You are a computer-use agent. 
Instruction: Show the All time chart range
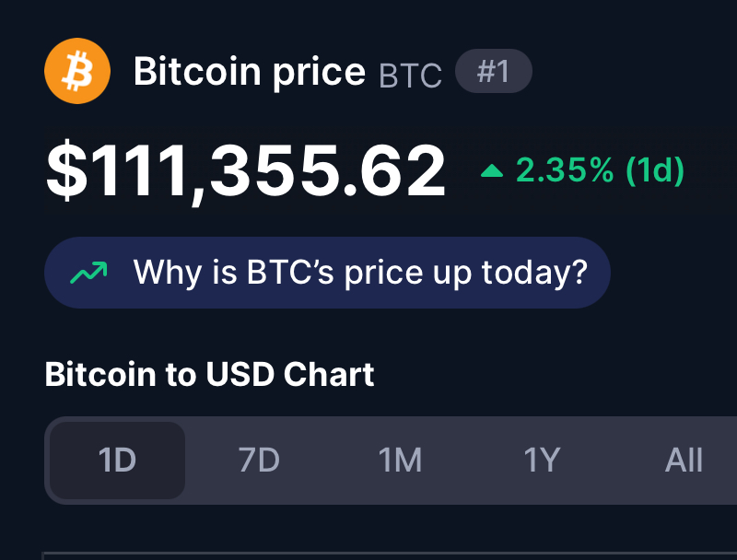684,460
